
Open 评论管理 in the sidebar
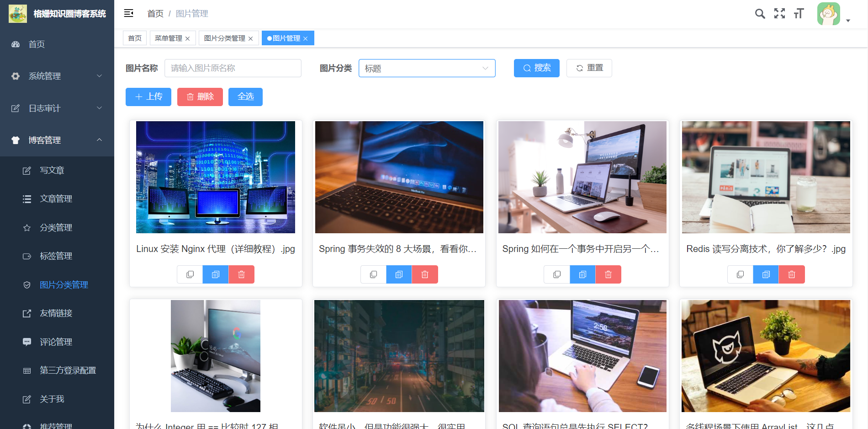57,342
